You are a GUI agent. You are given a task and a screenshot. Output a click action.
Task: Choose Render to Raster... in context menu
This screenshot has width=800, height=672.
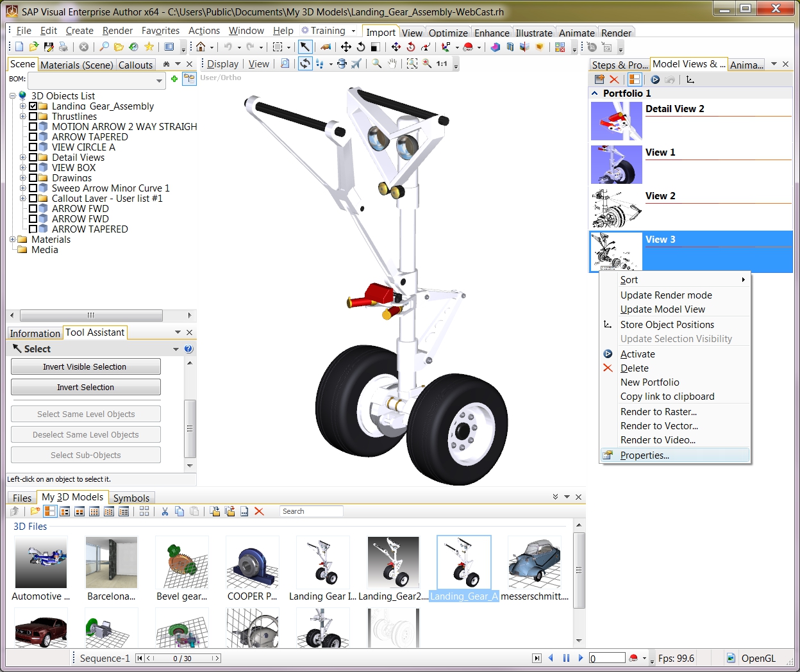pos(658,412)
